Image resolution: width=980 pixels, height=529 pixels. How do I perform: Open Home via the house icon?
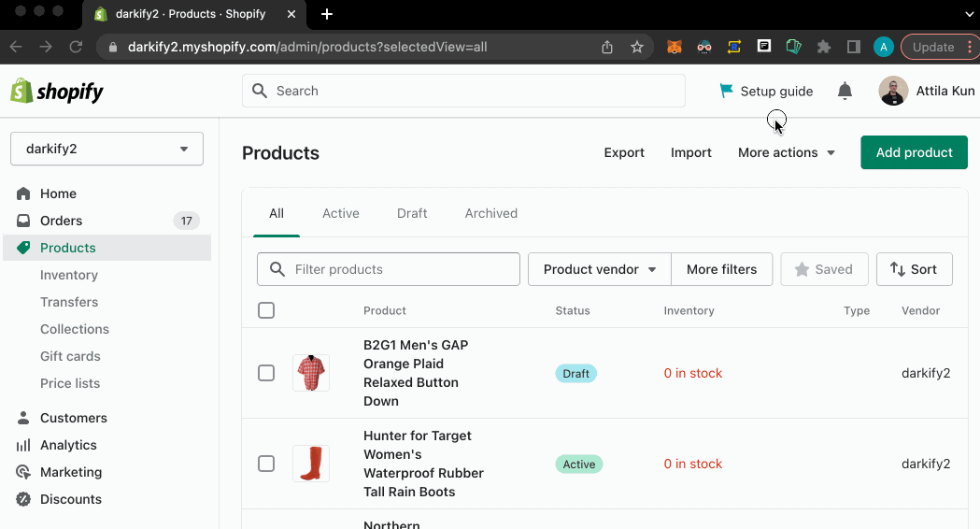pos(23,193)
